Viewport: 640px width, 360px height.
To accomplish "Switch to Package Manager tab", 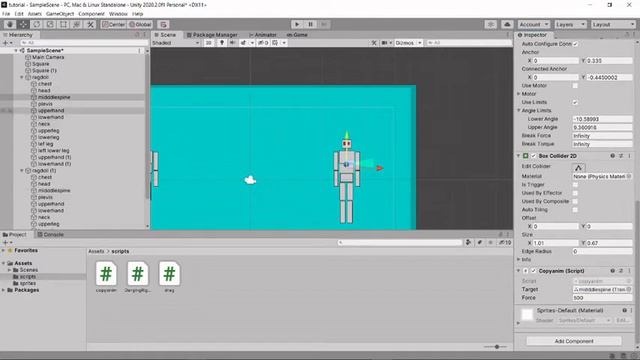I will pos(212,35).
